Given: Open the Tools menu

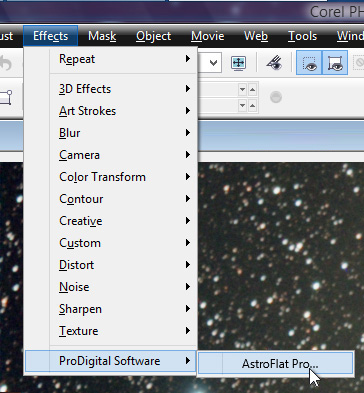Looking at the screenshot, I should (x=302, y=36).
